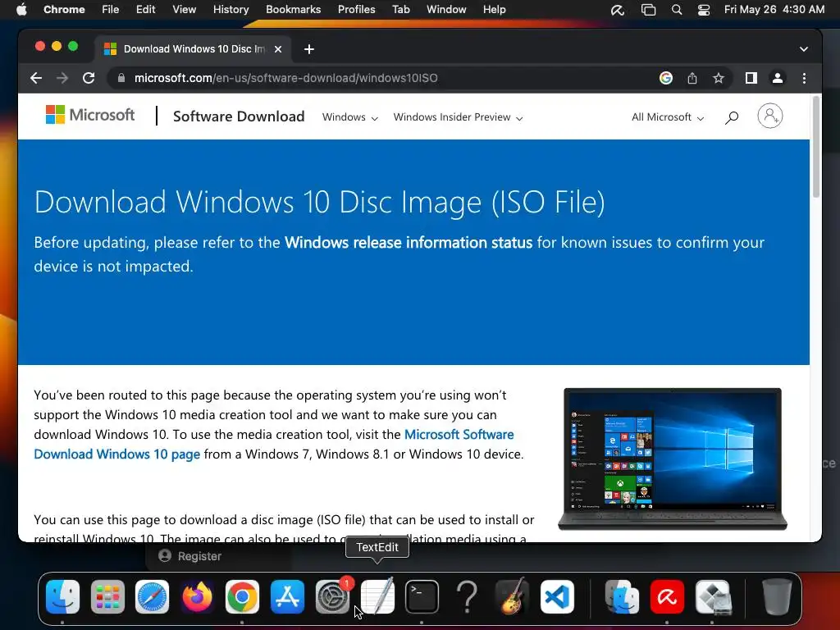Open the Chrome profile avatar
The image size is (840, 630).
[778, 78]
